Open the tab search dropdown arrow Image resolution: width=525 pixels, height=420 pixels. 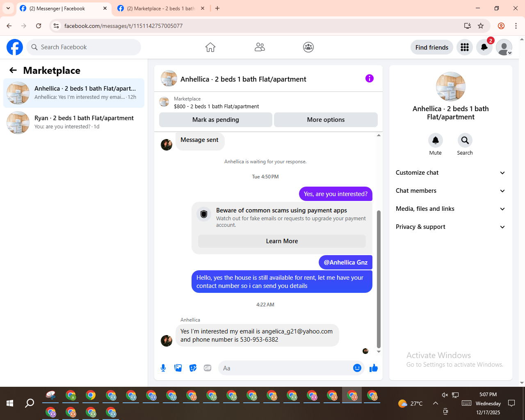8,8
